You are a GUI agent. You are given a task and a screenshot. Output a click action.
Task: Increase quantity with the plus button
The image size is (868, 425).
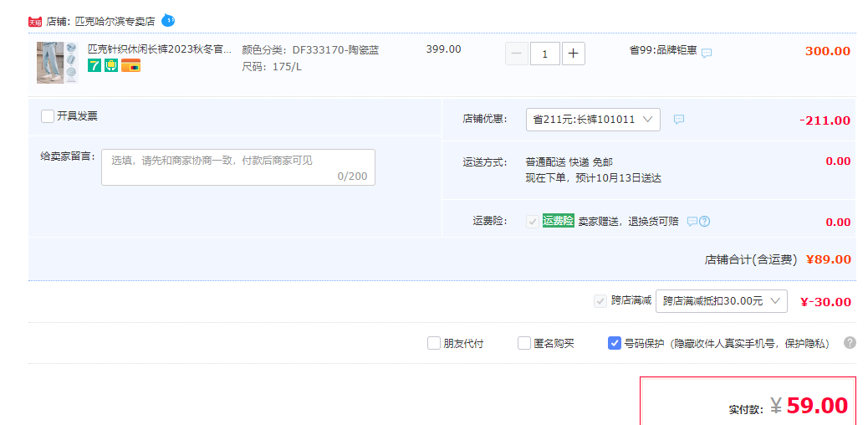574,54
